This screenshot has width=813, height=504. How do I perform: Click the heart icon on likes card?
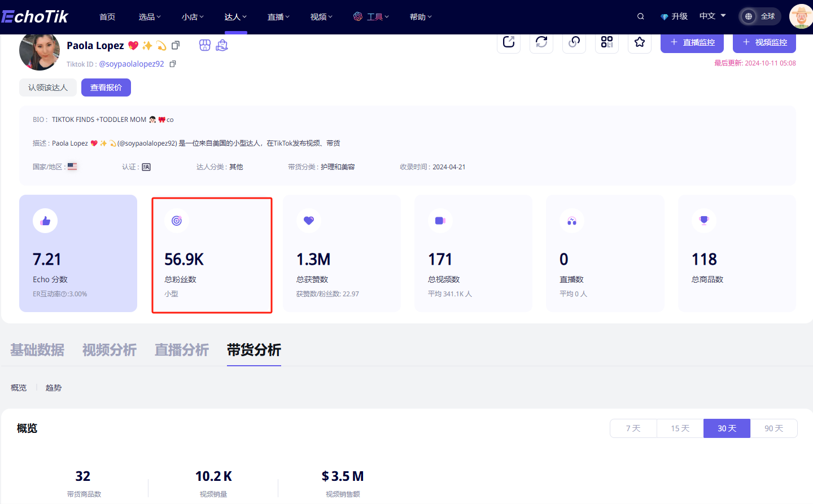tap(309, 221)
